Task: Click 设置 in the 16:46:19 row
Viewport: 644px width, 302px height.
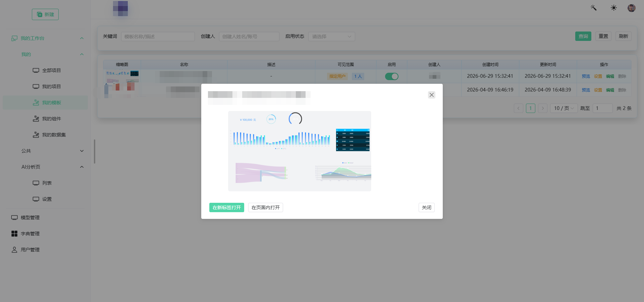Action: tap(598, 90)
